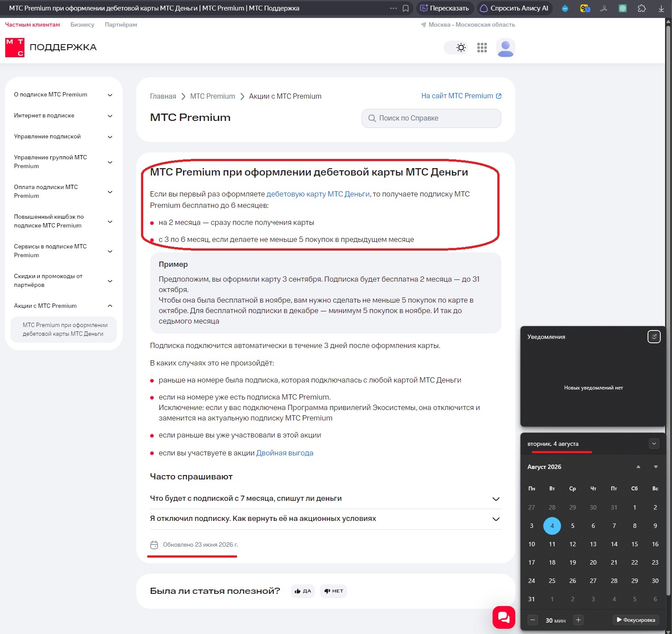Bookmark this page with the bookmark icon
The image size is (672, 634).
click(406, 8)
